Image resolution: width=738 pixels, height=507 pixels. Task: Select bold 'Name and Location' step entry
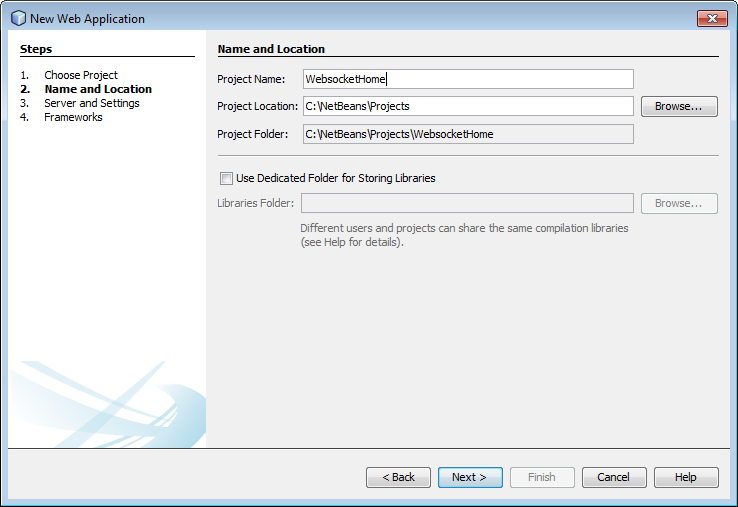[x=98, y=89]
